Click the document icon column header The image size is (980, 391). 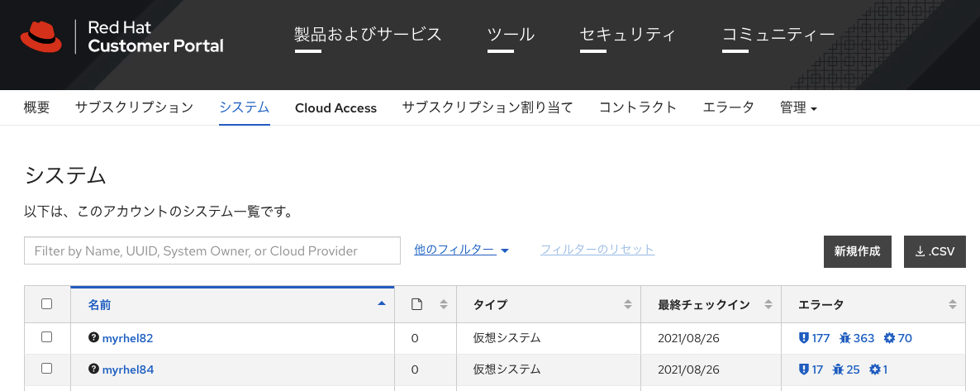[x=417, y=305]
